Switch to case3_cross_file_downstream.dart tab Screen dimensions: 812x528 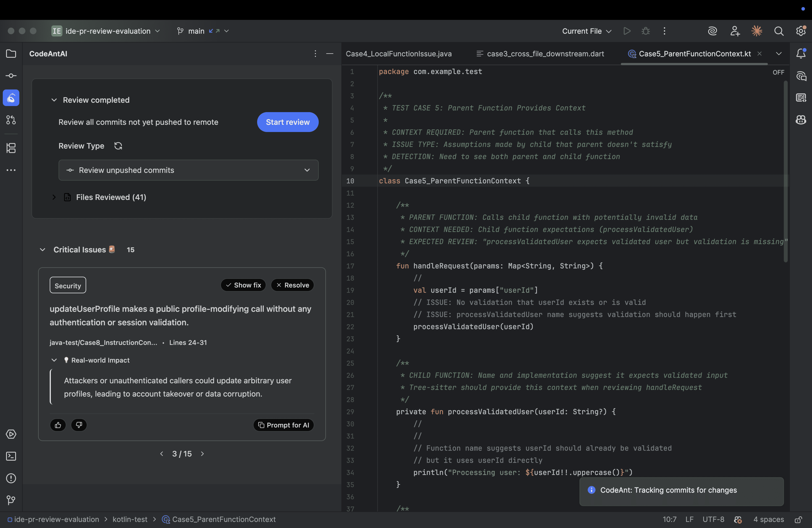[x=545, y=54]
